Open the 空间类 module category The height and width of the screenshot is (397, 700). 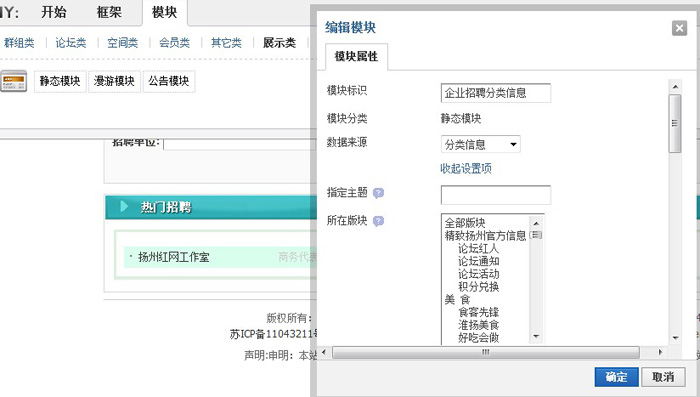coord(122,43)
